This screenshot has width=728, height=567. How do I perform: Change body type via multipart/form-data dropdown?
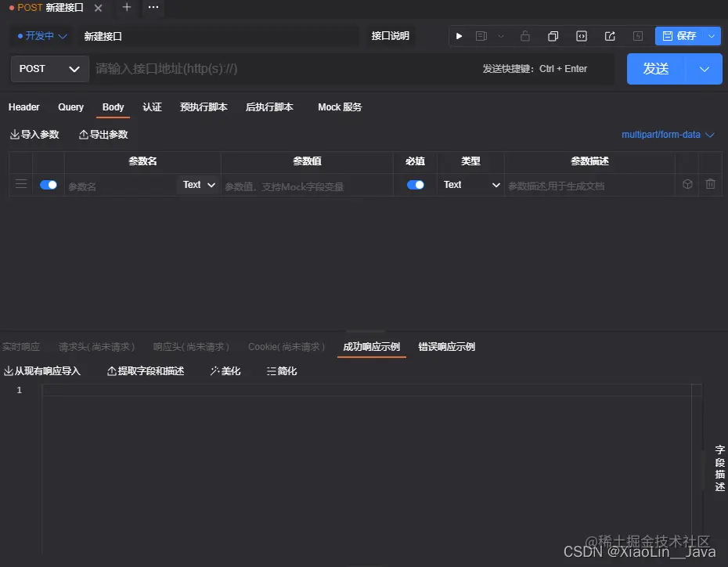coord(669,135)
